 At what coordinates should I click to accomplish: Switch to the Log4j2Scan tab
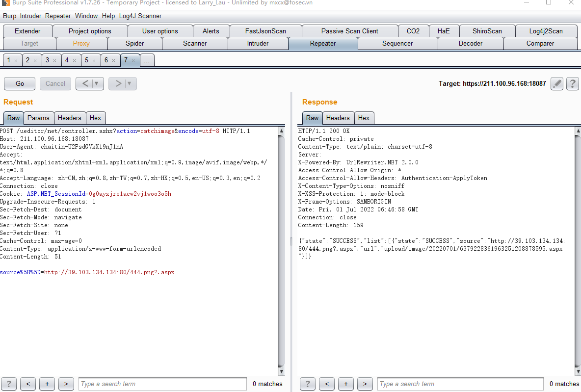point(546,31)
